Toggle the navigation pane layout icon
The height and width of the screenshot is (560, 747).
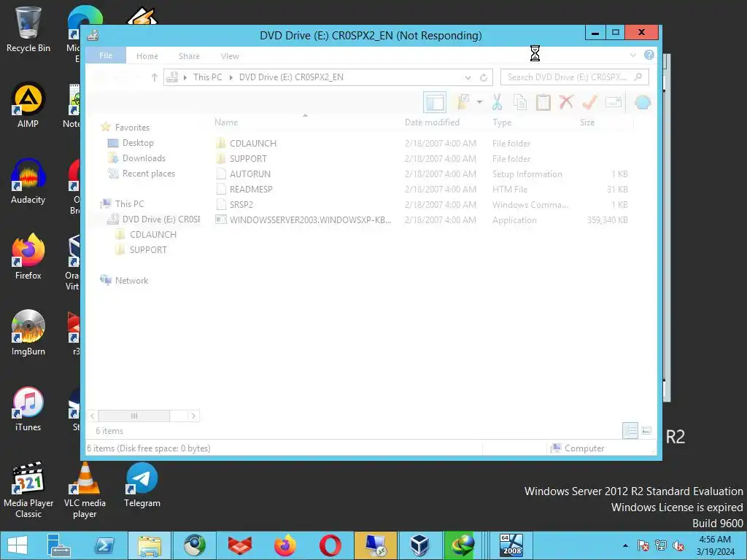tap(435, 102)
